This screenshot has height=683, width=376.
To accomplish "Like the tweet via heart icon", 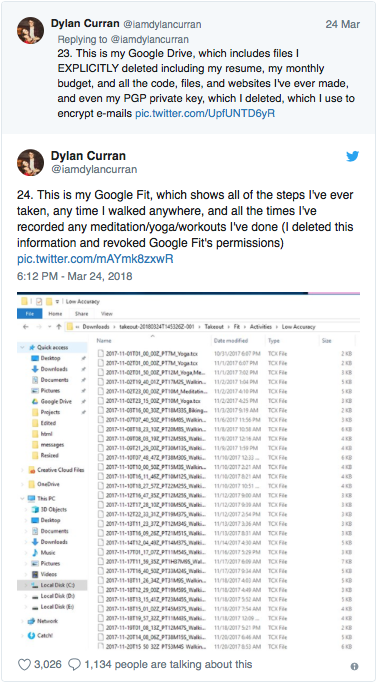I will pos(24,664).
